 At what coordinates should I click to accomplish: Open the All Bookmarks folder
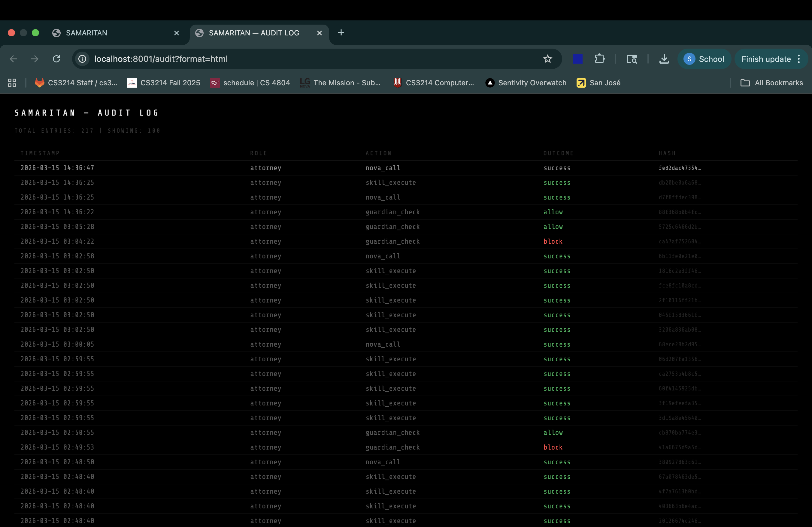(771, 83)
